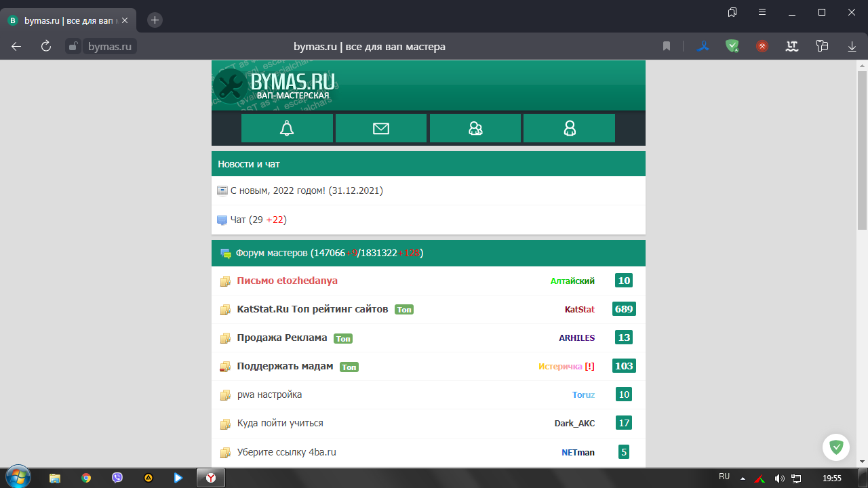Click the volume speaker icon in tray
868x488 pixels.
[779, 478]
